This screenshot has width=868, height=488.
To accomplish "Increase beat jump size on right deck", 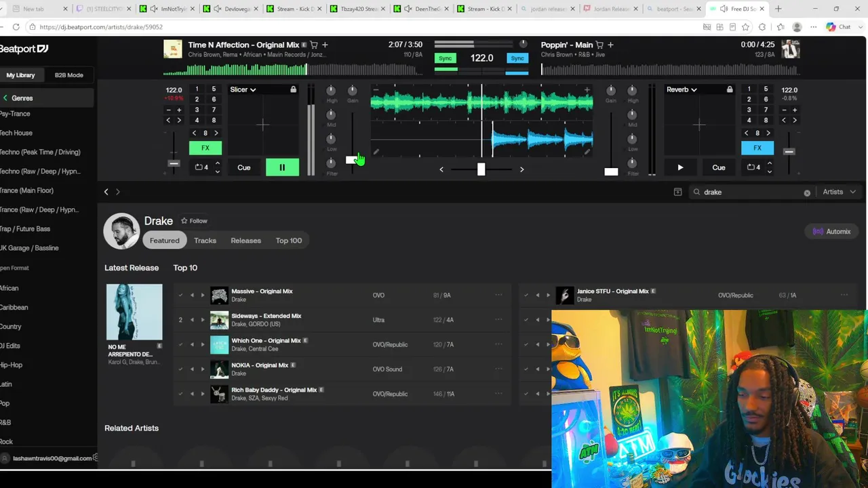I will click(x=768, y=134).
